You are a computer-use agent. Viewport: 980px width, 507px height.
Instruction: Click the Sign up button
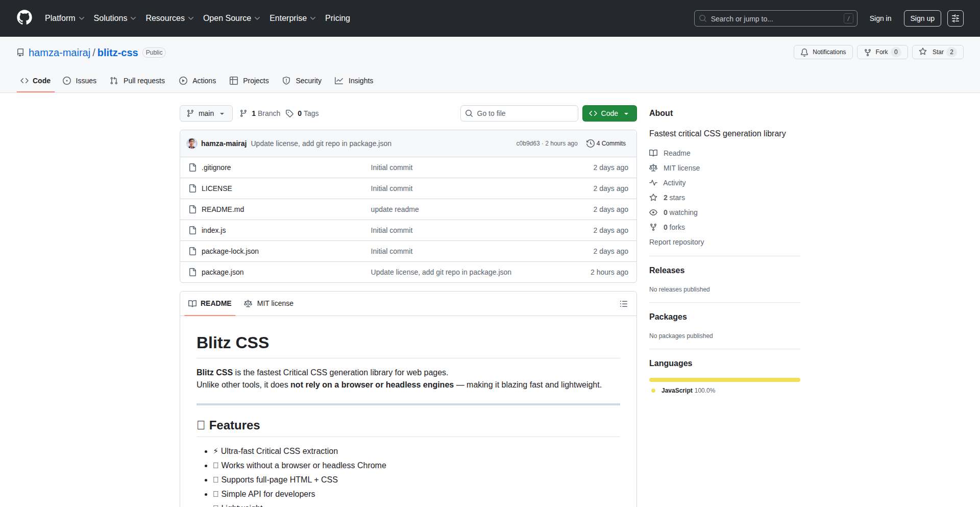click(x=922, y=18)
